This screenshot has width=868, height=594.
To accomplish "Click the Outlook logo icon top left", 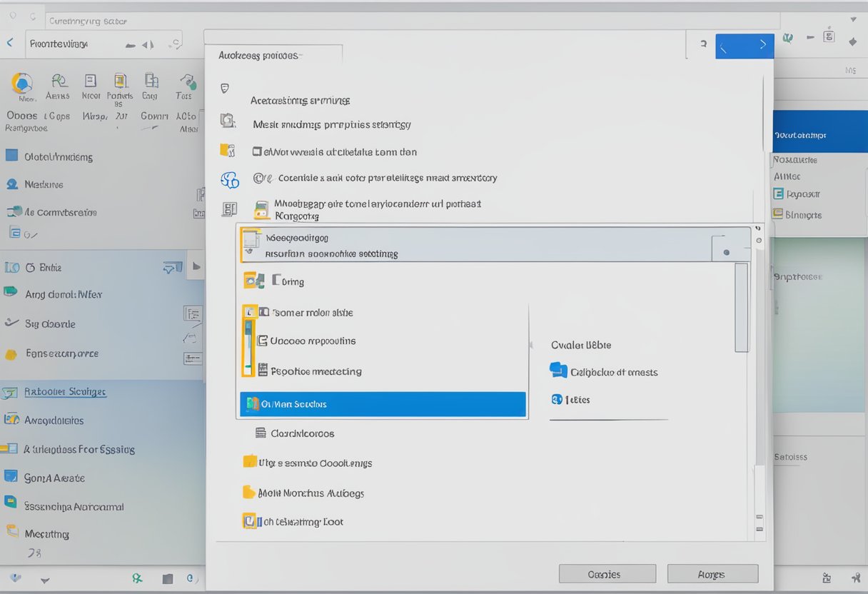I will [x=21, y=82].
